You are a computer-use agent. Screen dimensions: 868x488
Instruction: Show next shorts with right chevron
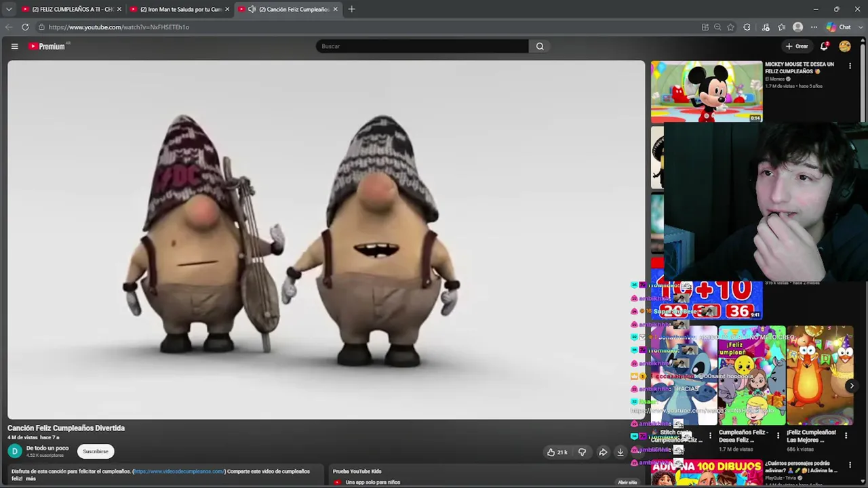coord(852,386)
